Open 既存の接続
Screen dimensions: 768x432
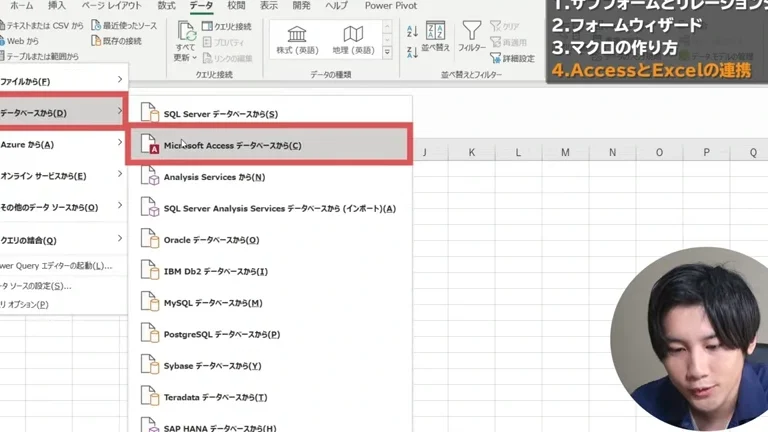point(117,41)
